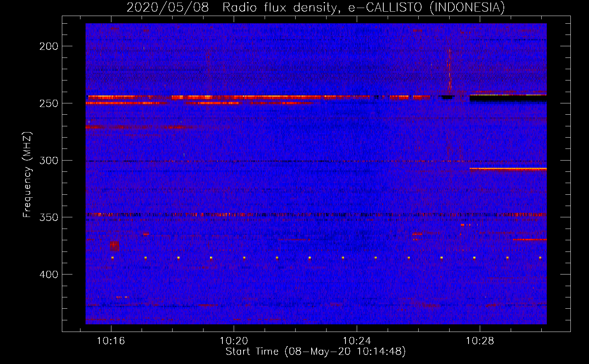Click the 10:28 time tick label
Screen dimensions: 589x364
[480, 341]
